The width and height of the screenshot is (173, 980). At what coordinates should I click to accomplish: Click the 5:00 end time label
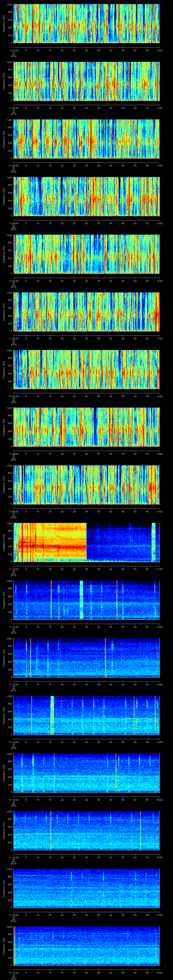160,223
